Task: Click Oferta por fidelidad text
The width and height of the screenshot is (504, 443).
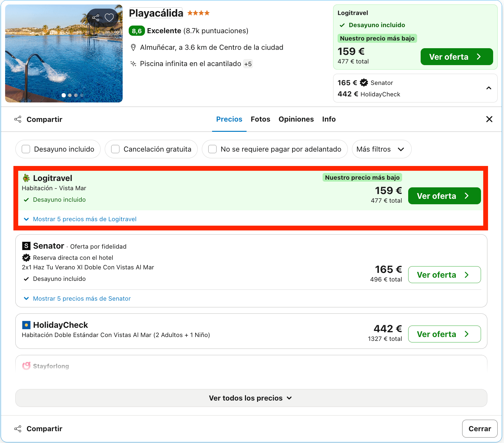Action: 98,246
